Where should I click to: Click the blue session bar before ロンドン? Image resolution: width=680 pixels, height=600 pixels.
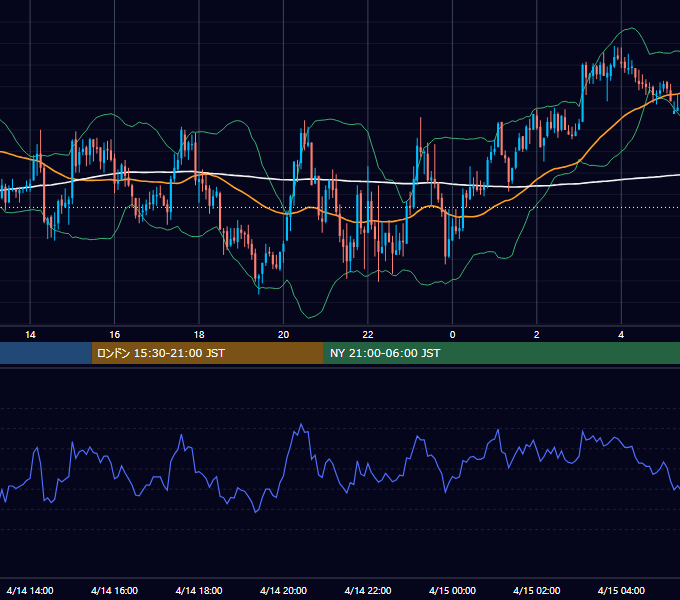click(x=46, y=353)
